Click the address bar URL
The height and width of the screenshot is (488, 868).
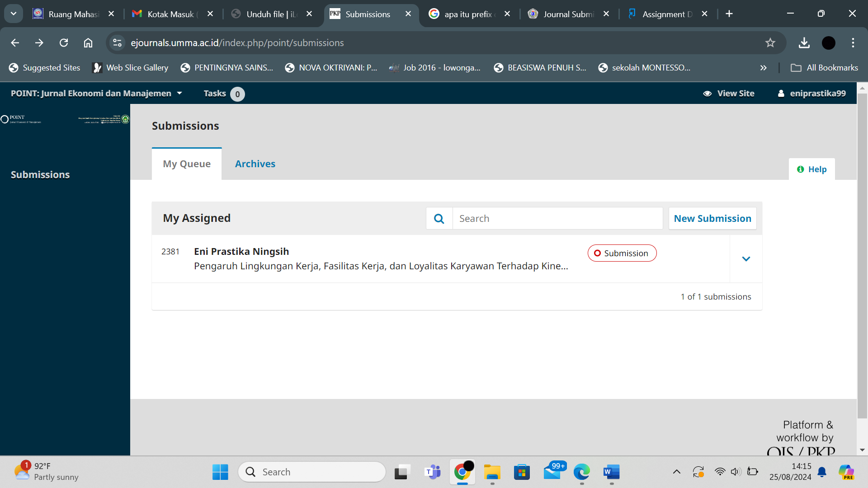tap(237, 42)
